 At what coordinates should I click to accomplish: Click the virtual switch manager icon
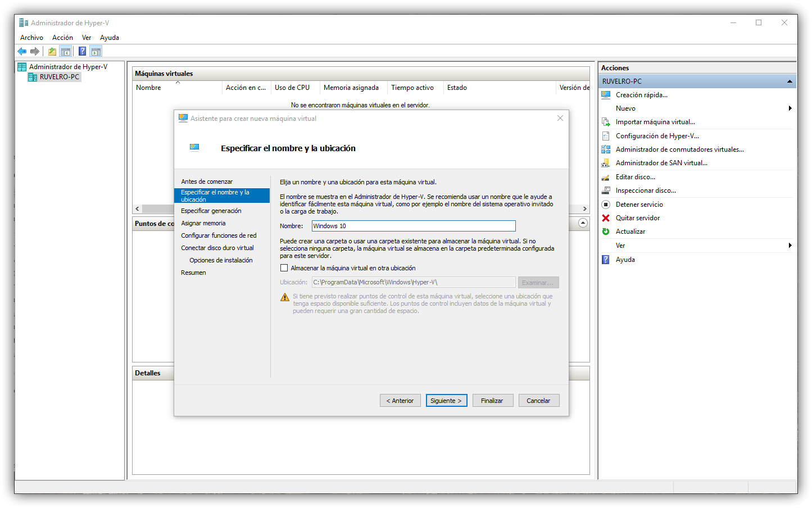click(606, 149)
